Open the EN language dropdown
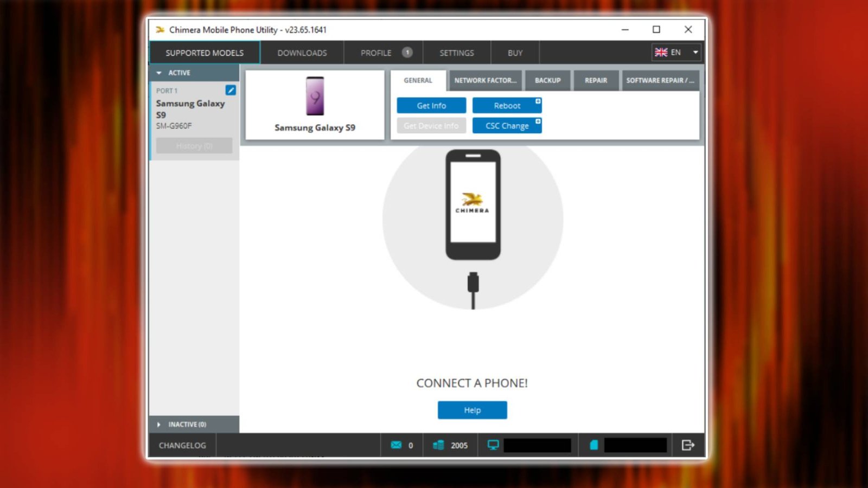This screenshot has width=868, height=488. pyautogui.click(x=695, y=52)
